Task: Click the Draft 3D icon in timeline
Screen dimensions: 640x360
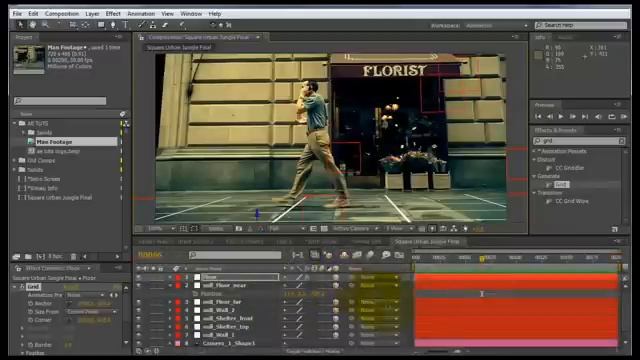Action: 328,255
